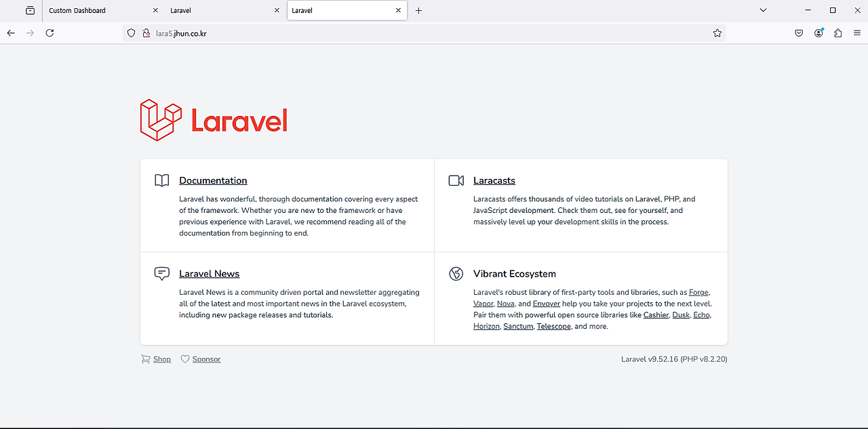868x429 pixels.
Task: Open the extensions puzzle icon
Action: (x=838, y=33)
